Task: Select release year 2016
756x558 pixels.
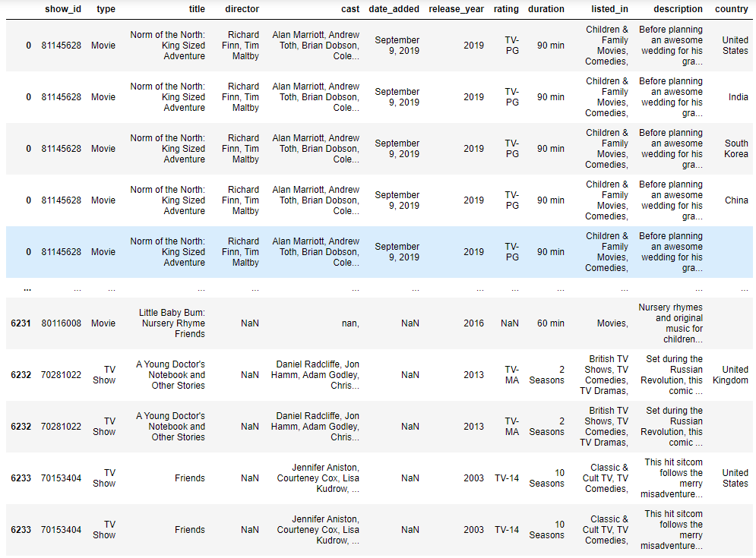Action: pyautogui.click(x=473, y=323)
